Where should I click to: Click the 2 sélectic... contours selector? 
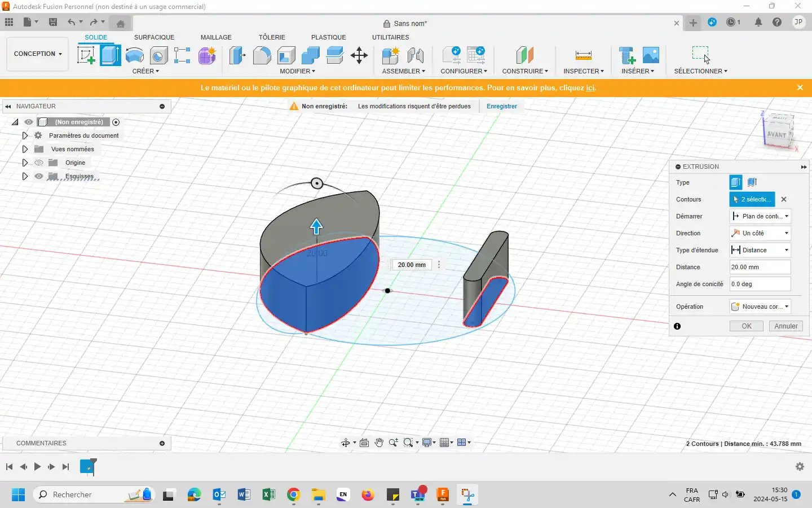coord(752,199)
